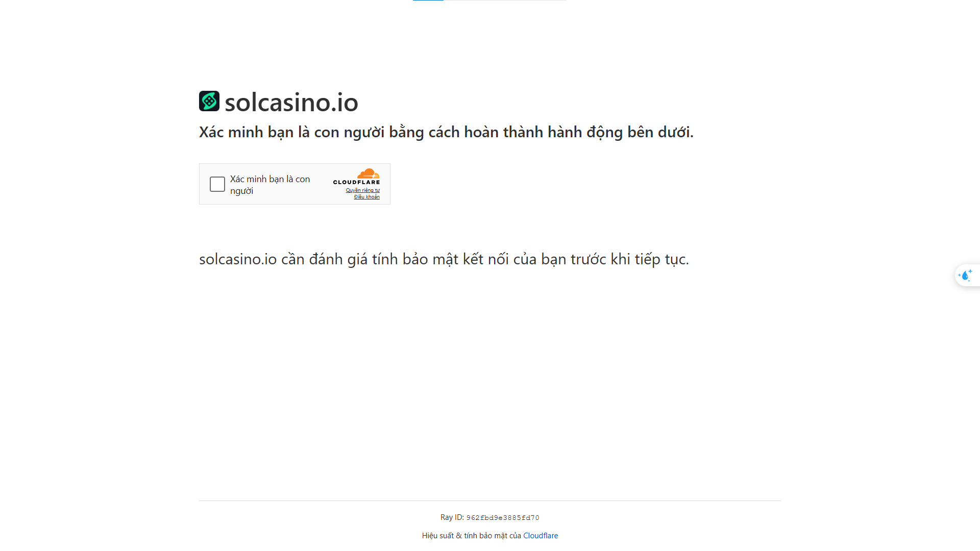Click the orange Cloudflare cloud logo
980x551 pixels.
369,173
